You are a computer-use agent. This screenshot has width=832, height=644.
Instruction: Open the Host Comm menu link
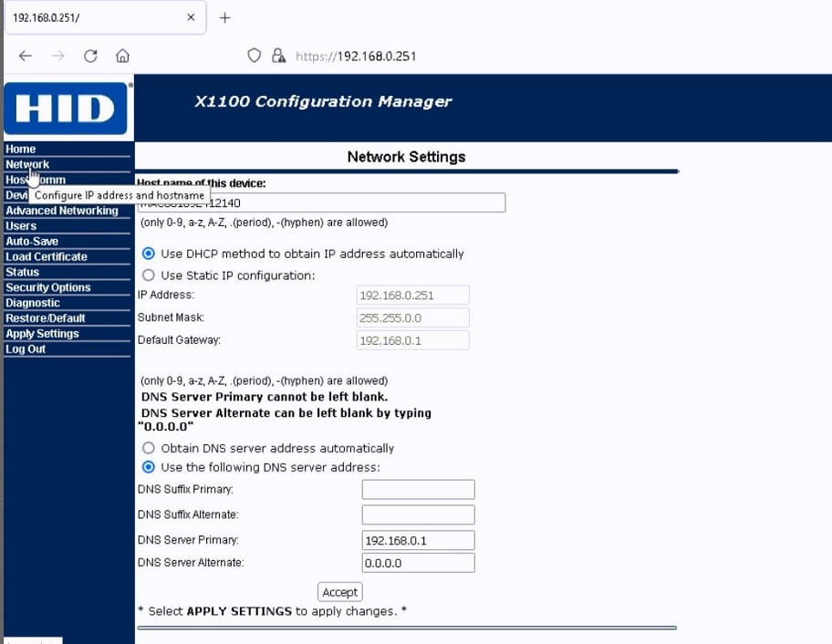(36, 180)
